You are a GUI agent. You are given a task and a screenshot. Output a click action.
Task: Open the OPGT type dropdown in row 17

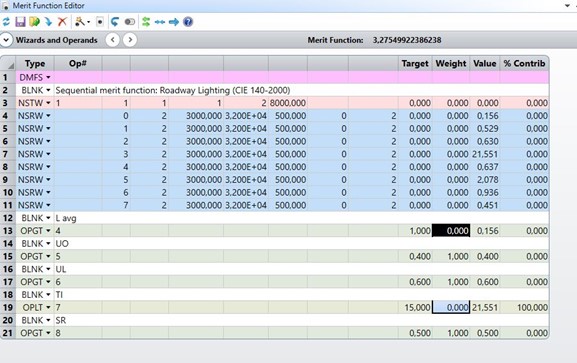tap(48, 282)
